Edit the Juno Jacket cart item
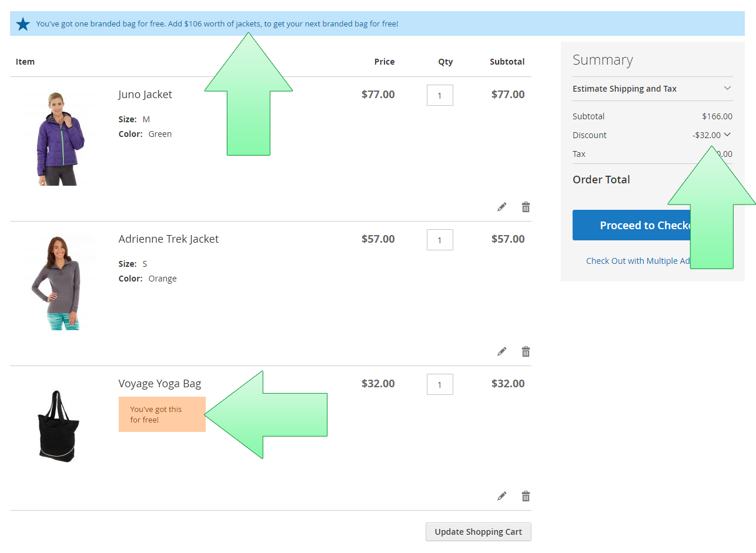 coord(501,207)
